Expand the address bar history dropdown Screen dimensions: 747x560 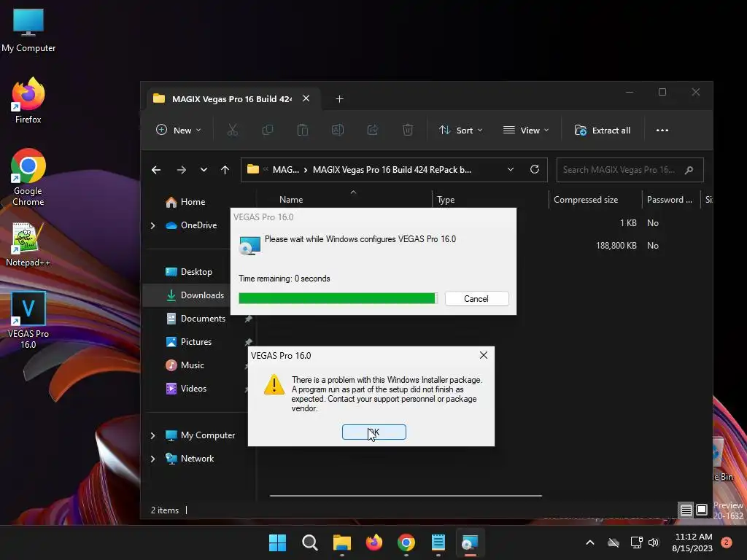[510, 169]
